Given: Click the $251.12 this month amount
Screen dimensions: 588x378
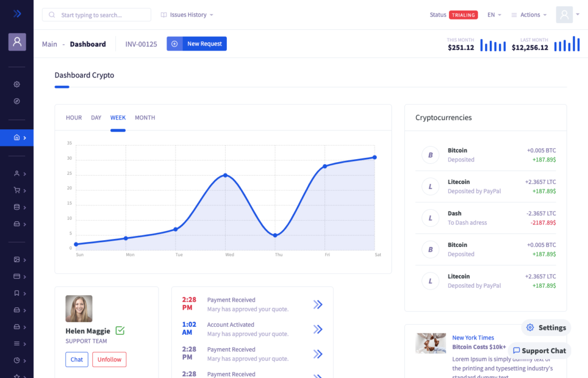Looking at the screenshot, I should (x=461, y=48).
